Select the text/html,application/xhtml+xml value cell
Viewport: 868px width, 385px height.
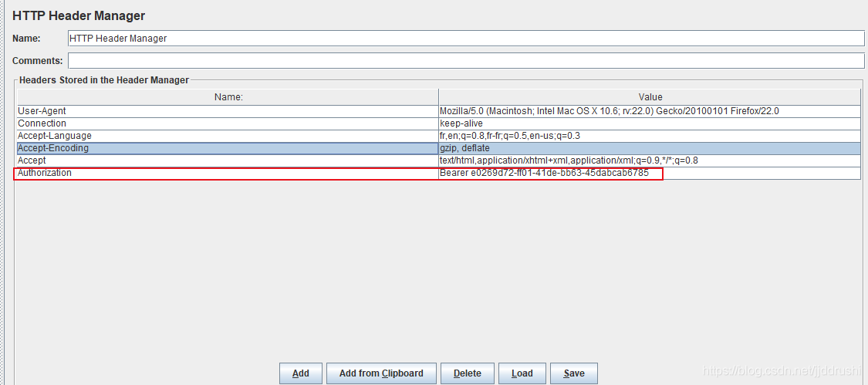650,160
